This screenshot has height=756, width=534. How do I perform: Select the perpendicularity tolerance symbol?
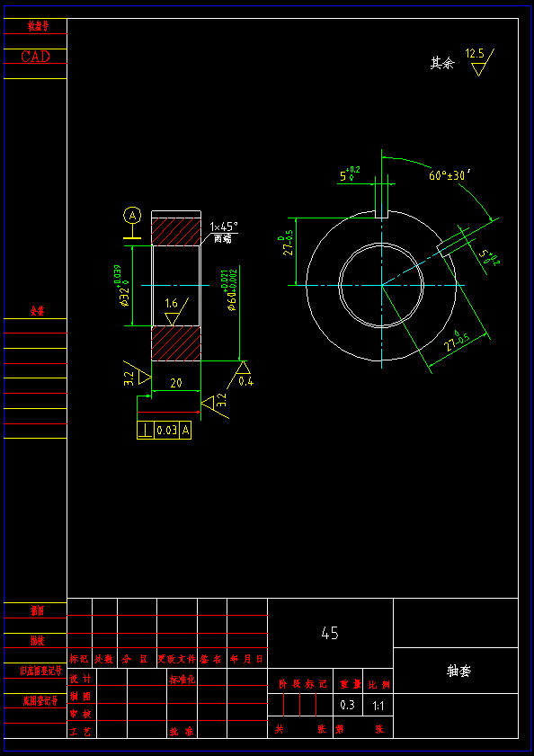point(146,430)
